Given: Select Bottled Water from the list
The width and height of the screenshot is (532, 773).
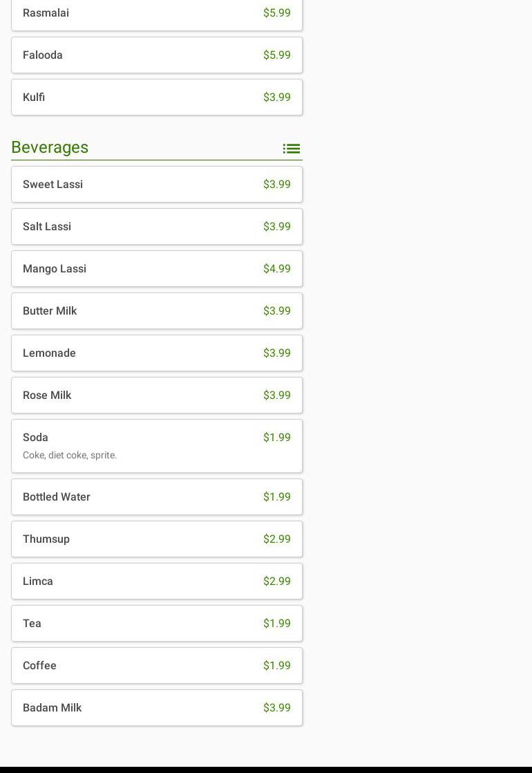Looking at the screenshot, I should 157,497.
